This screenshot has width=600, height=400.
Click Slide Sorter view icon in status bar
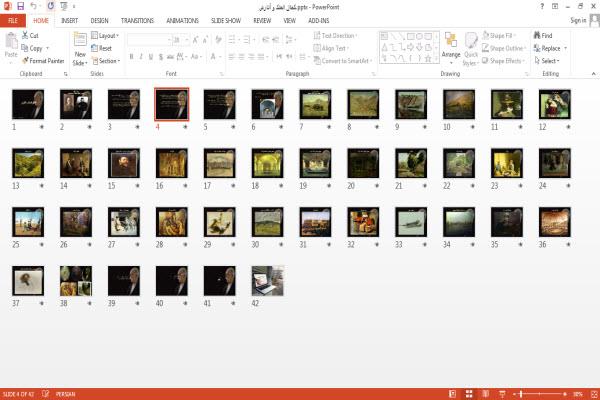pyautogui.click(x=469, y=393)
